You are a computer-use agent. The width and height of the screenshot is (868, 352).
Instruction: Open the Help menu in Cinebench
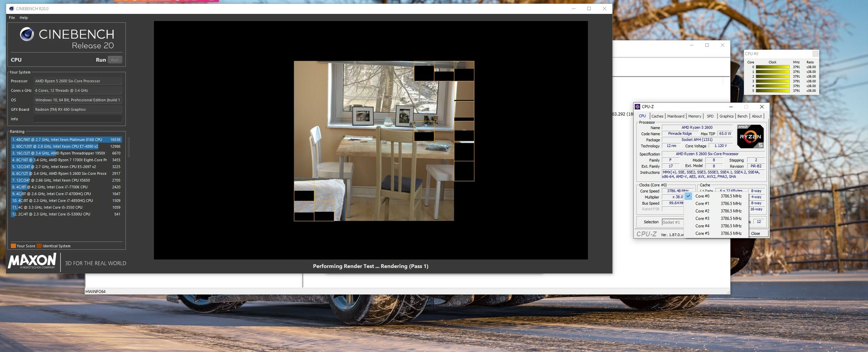[x=24, y=17]
